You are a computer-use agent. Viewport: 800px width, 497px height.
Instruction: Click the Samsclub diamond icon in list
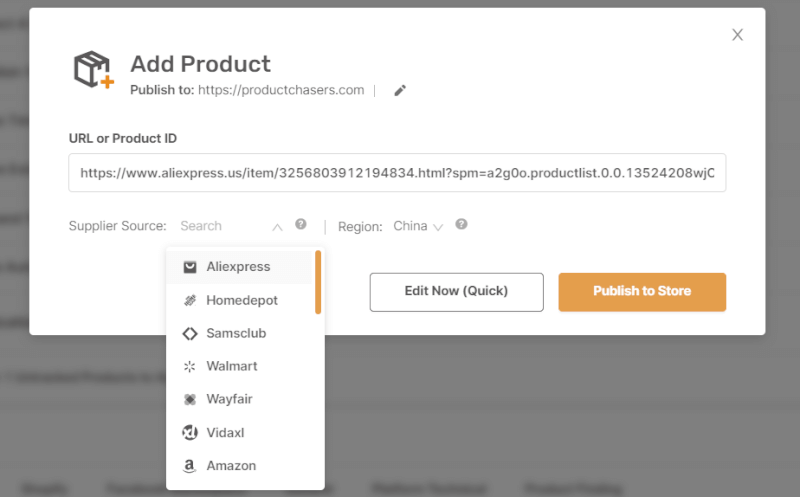coord(190,334)
